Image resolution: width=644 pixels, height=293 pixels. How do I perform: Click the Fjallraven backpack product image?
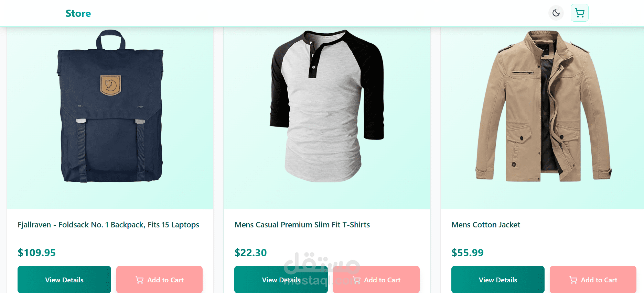click(x=110, y=106)
